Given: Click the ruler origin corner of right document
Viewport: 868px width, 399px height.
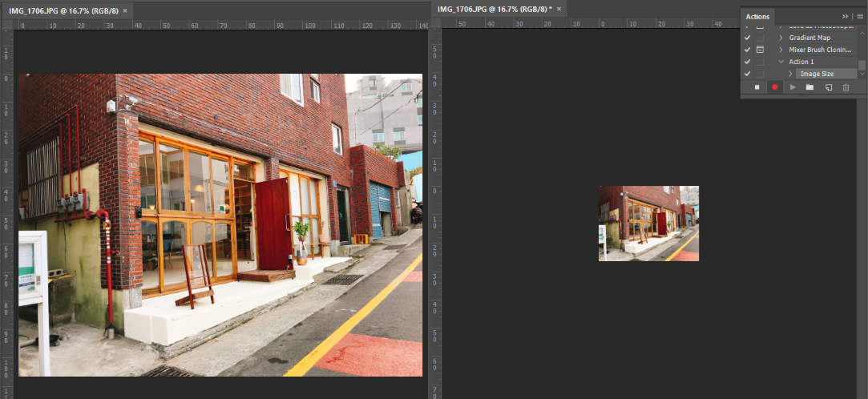Looking at the screenshot, I should point(436,23).
